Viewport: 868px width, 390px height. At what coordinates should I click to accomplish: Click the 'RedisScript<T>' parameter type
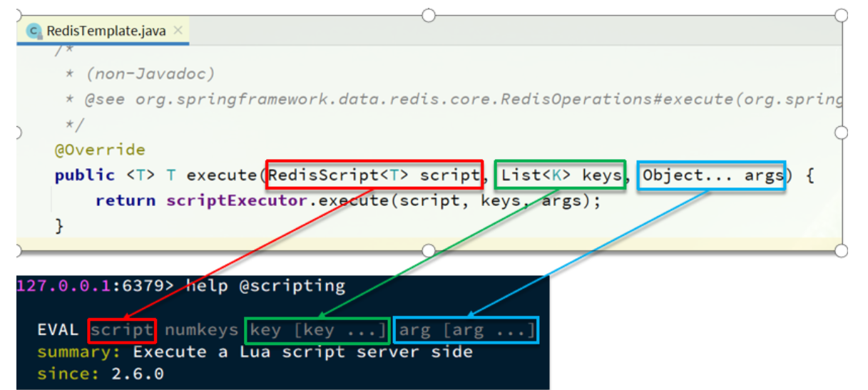[x=339, y=175]
